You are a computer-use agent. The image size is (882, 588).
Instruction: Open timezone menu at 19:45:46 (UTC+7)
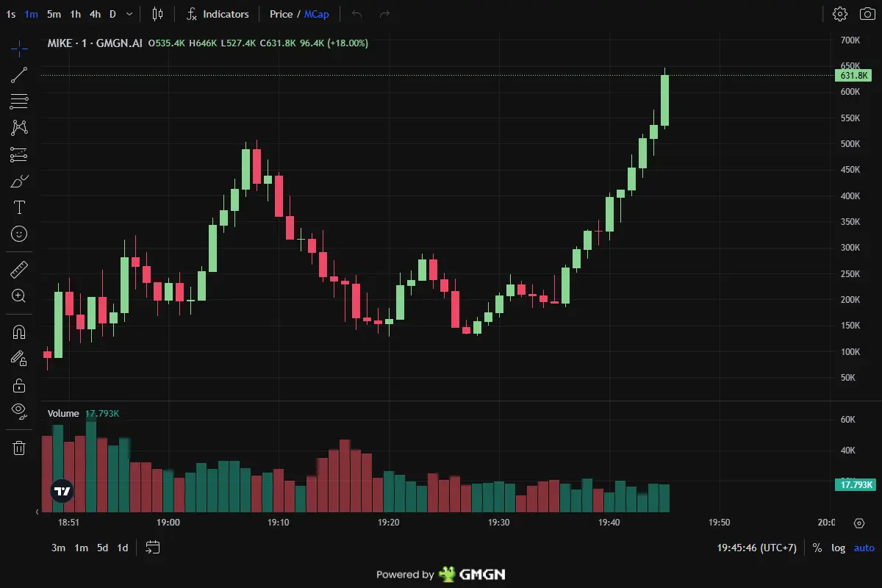[757, 548]
